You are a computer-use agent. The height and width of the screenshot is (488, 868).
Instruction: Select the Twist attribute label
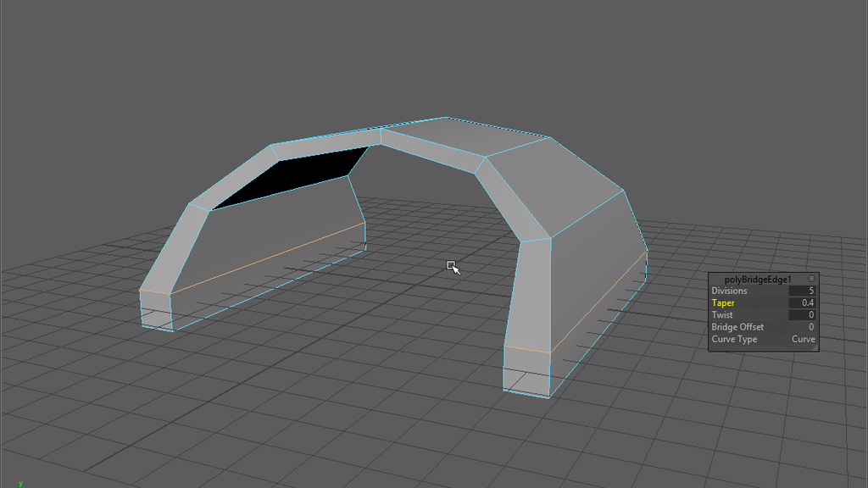click(x=722, y=315)
